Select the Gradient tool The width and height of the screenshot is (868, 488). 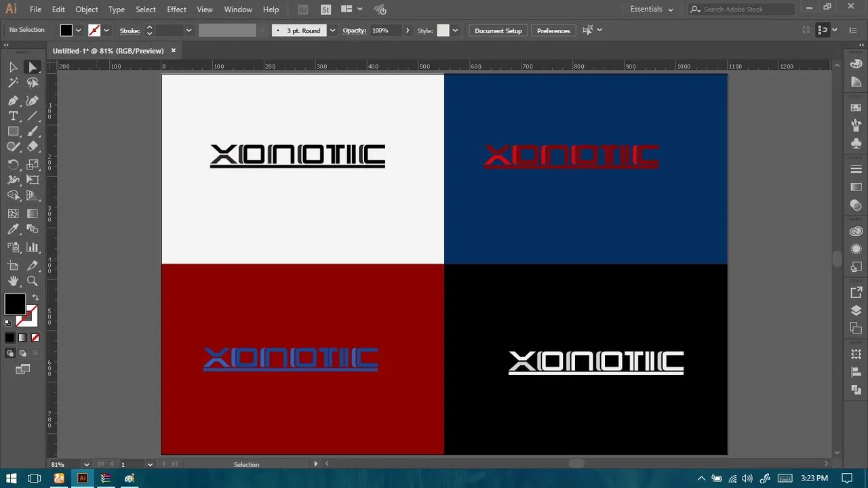click(33, 213)
